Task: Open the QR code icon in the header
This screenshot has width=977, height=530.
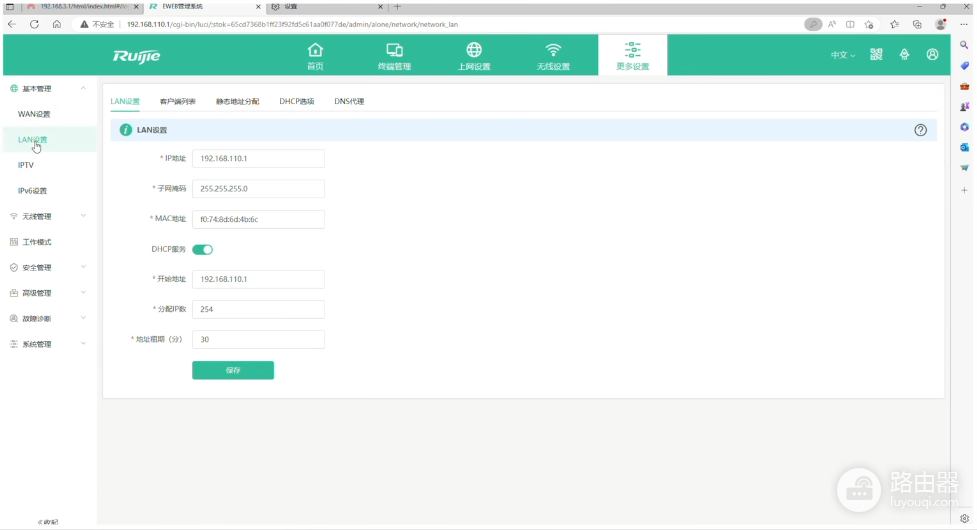Action: [x=876, y=55]
